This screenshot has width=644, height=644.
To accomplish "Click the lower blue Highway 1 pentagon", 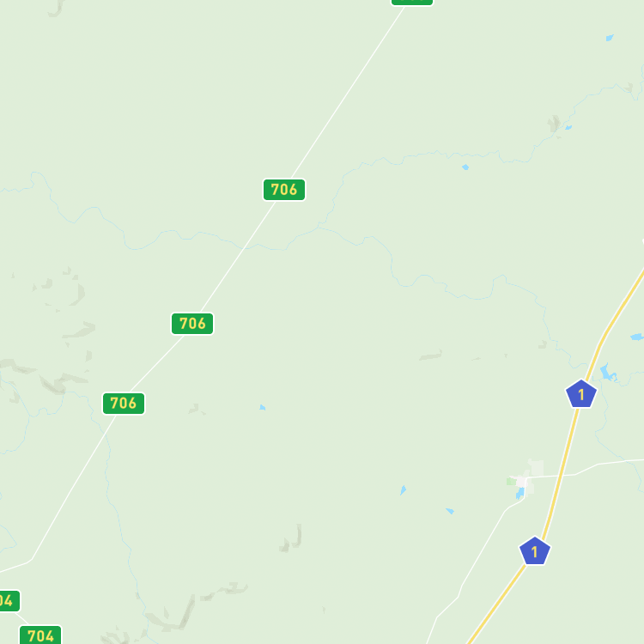I will (535, 551).
